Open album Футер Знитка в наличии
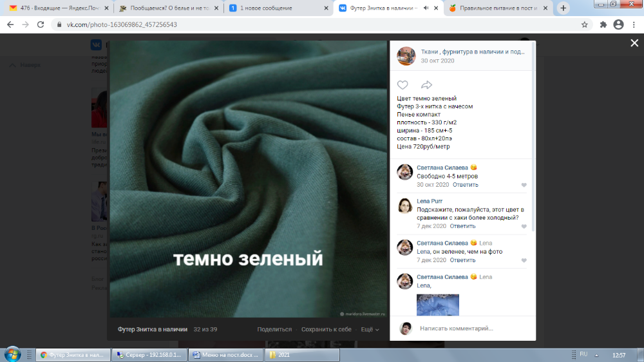 (x=153, y=330)
